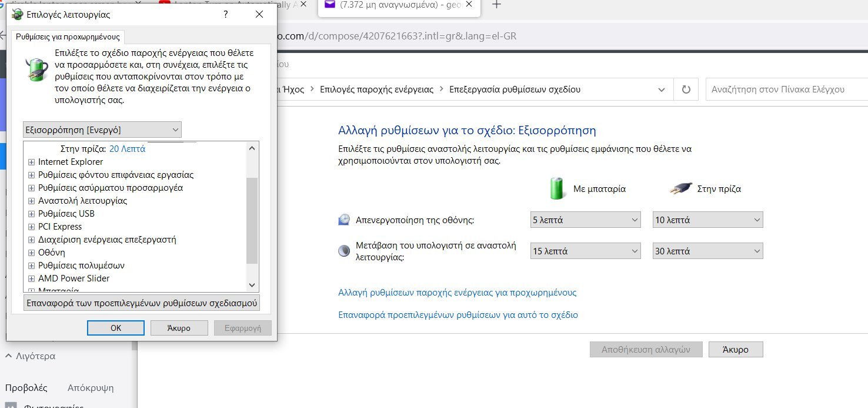Click the settings tree vertical scrollbar thumb
This screenshot has width=868, height=408.
click(252, 221)
